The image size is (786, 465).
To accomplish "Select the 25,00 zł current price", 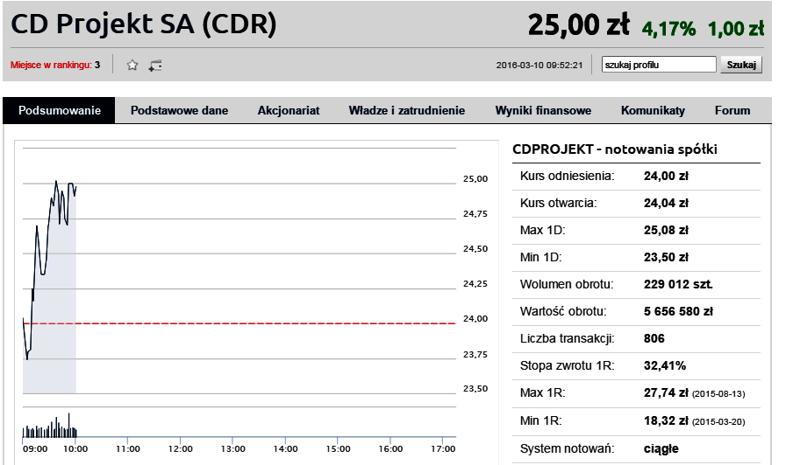I will pyautogui.click(x=579, y=25).
